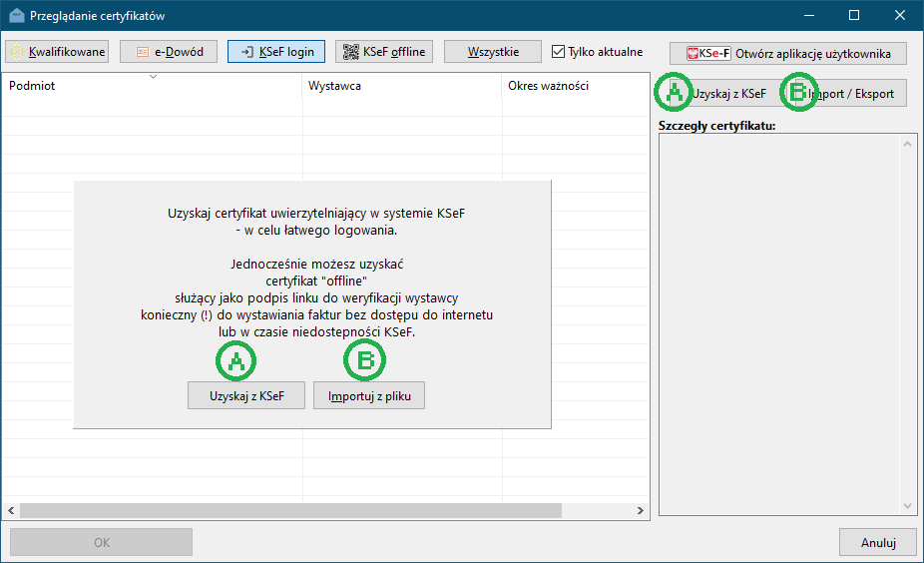The image size is (924, 563).
Task: Click the Kwalifikowane certificate filter icon
Action: [17, 52]
